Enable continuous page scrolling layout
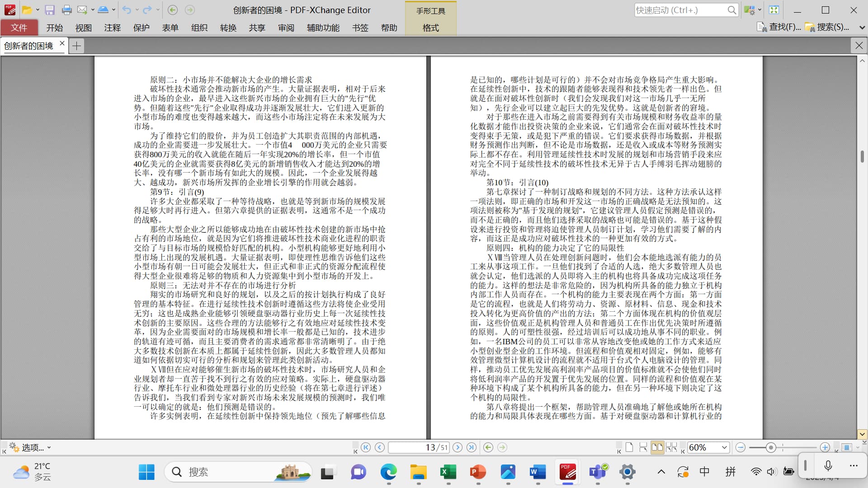The image size is (868, 488). click(x=643, y=447)
